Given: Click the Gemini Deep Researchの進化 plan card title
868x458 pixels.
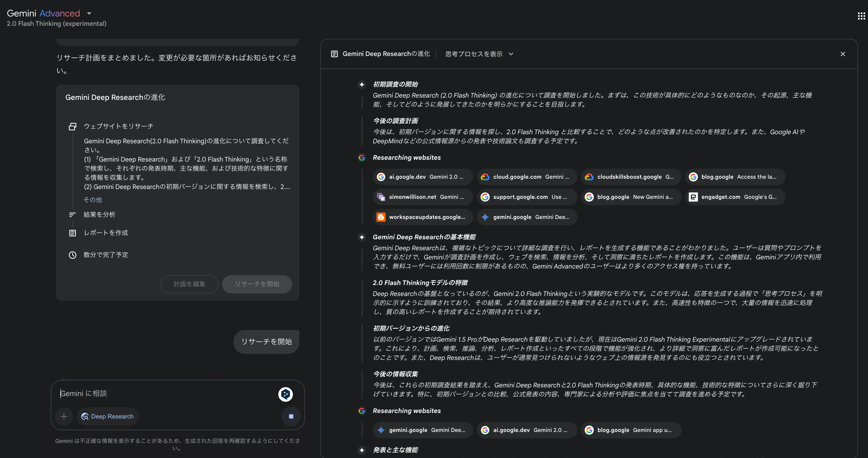Looking at the screenshot, I should 115,97.
